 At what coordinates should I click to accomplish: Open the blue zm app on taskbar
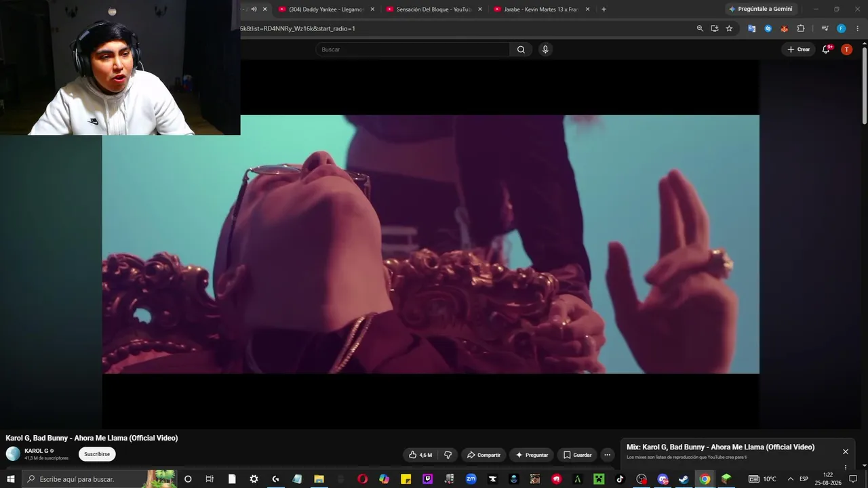pos(471,479)
